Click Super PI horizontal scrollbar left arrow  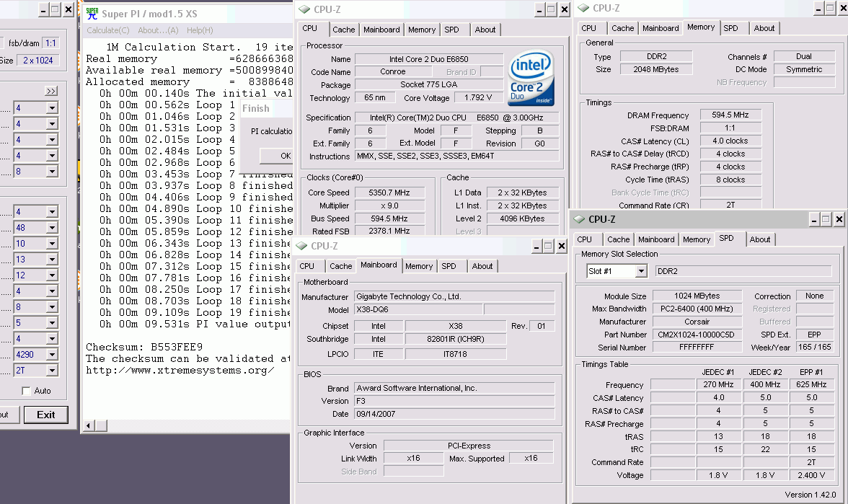click(88, 425)
